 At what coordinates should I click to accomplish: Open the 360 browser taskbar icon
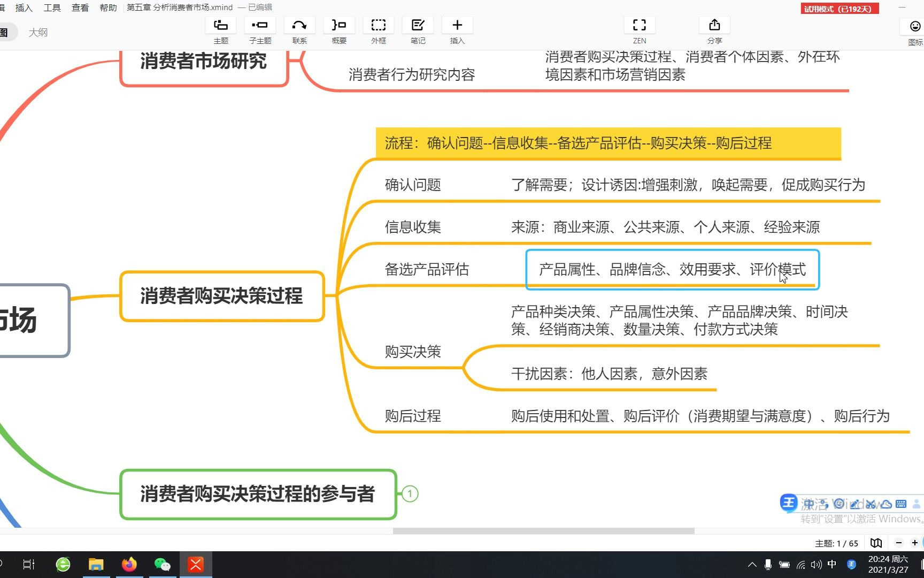pos(63,565)
